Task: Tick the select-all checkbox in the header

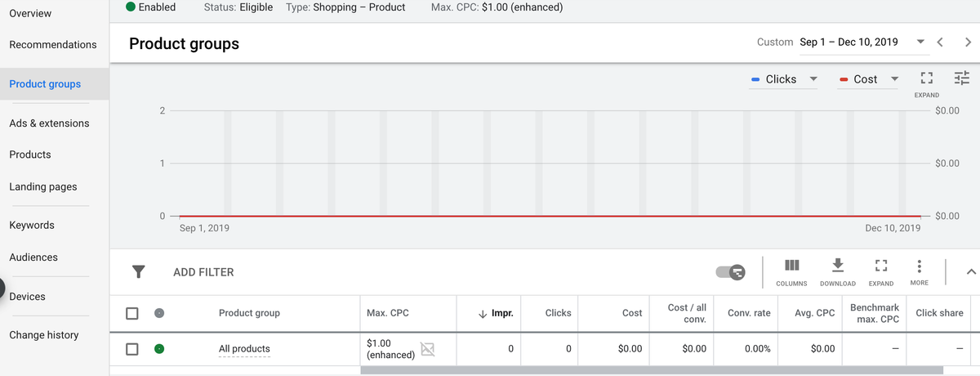Action: 132,313
